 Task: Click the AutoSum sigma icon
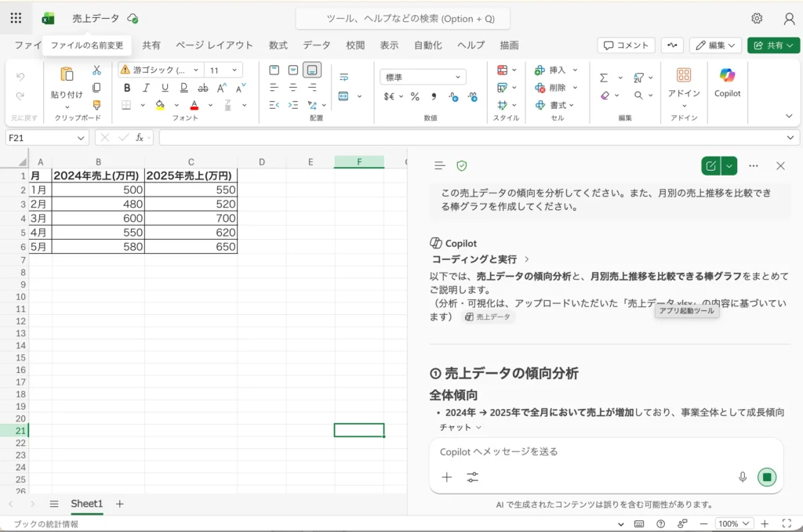click(605, 78)
